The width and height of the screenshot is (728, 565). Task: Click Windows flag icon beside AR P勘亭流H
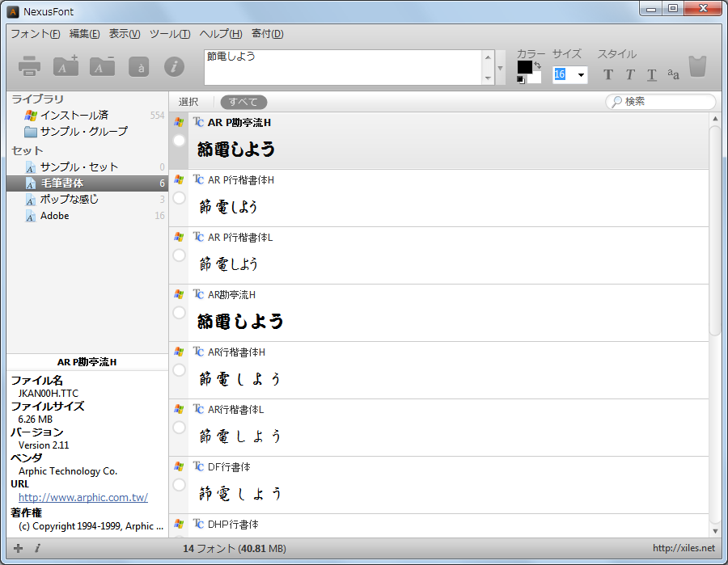[179, 122]
